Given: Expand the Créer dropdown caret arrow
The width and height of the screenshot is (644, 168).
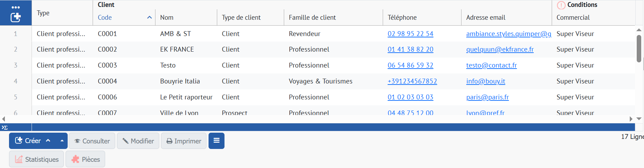Looking at the screenshot, I should click(x=62, y=141).
